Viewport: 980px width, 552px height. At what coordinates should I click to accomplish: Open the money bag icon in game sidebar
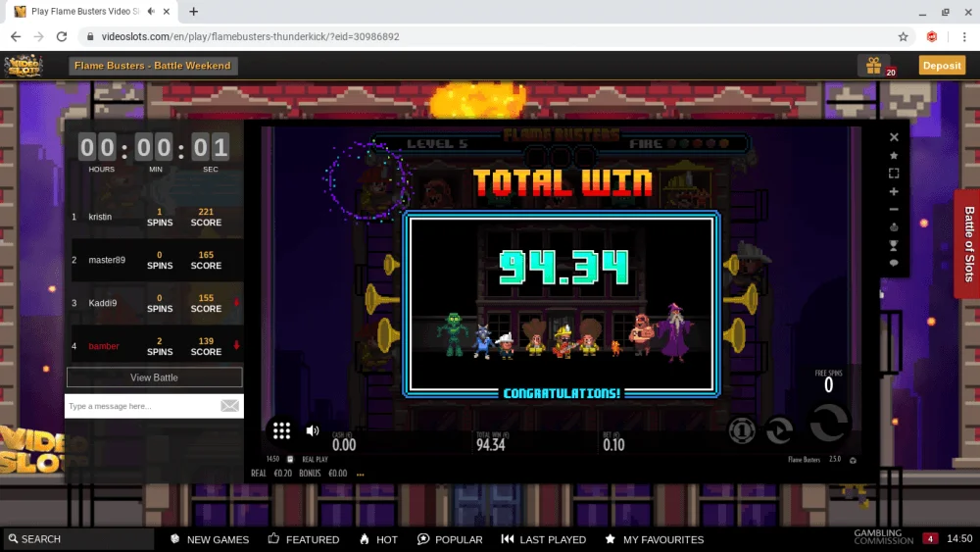[894, 226]
